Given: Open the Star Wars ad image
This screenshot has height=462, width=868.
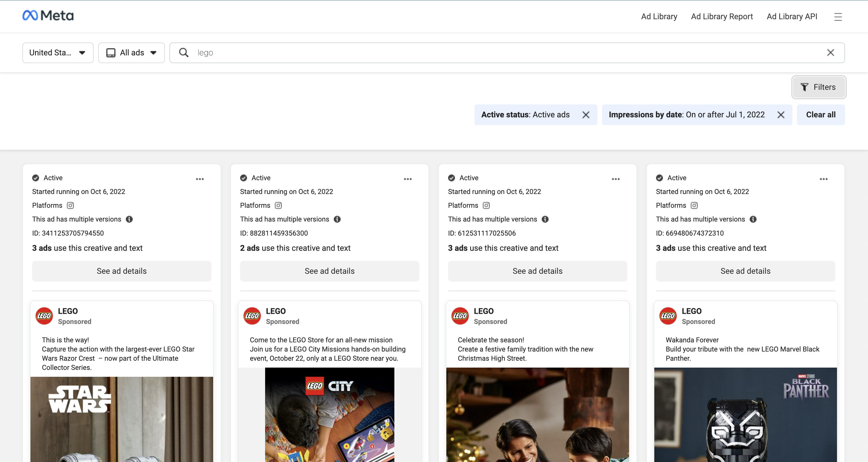Looking at the screenshot, I should click(x=122, y=419).
